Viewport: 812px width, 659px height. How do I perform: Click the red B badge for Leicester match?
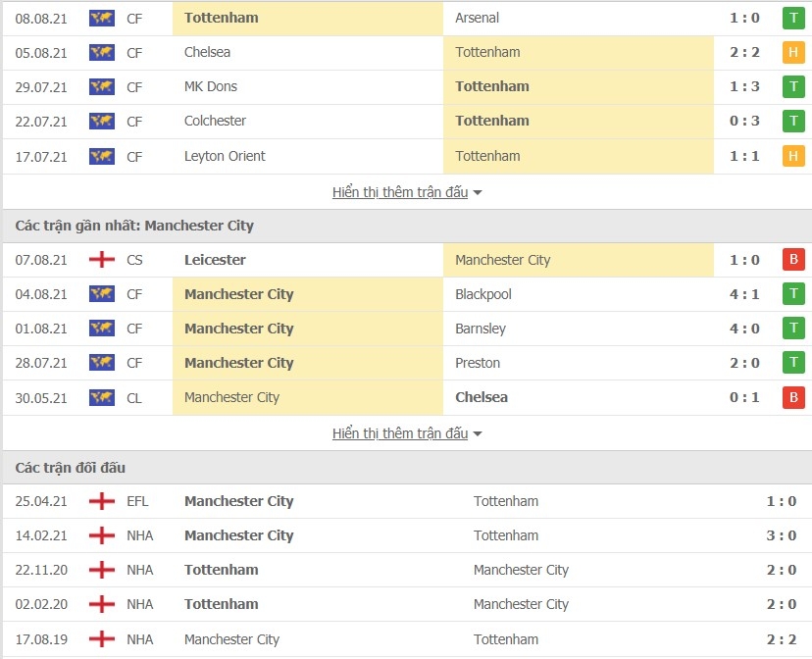(x=793, y=259)
